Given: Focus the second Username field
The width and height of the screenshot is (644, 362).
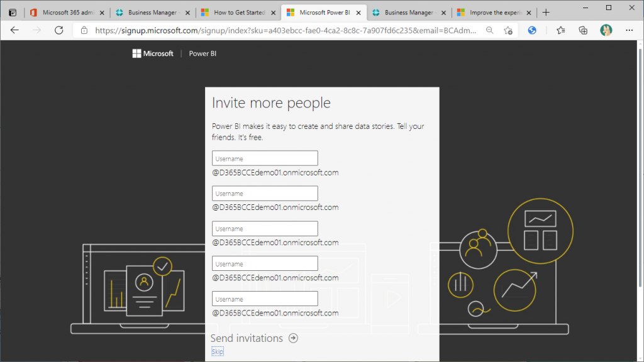Looking at the screenshot, I should 265,194.
